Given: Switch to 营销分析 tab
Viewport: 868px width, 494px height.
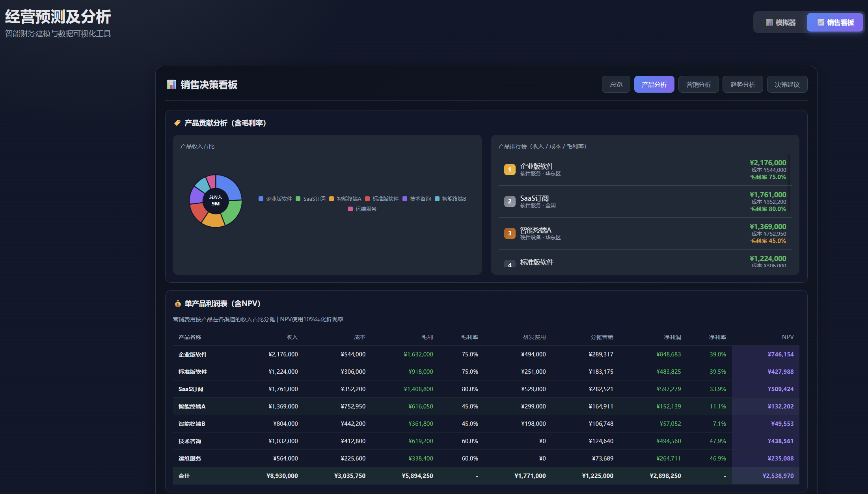Looking at the screenshot, I should (698, 84).
